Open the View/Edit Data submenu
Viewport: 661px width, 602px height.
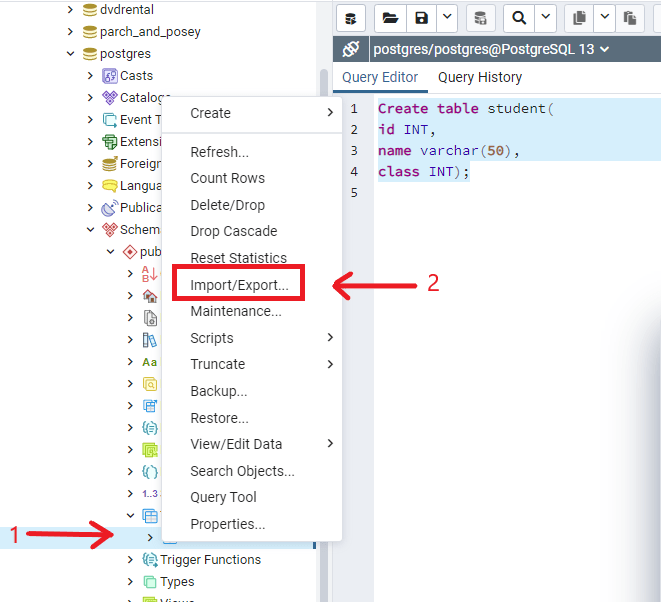pyautogui.click(x=252, y=444)
